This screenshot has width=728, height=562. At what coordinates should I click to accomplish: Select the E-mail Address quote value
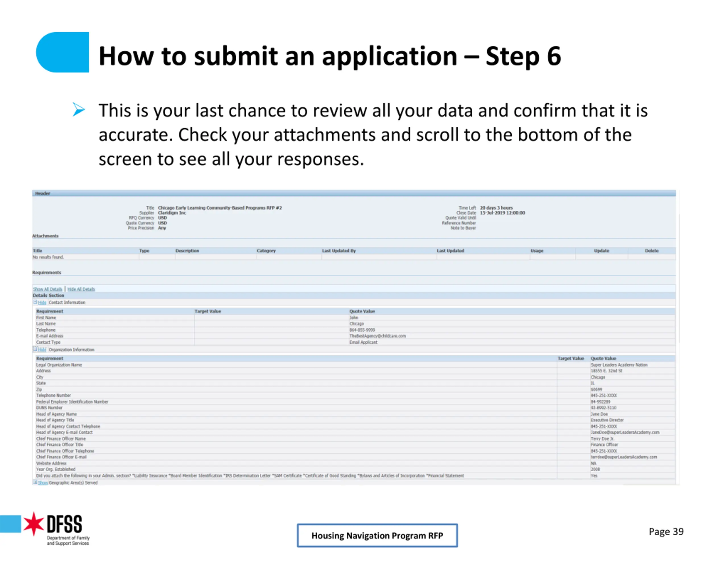pyautogui.click(x=377, y=336)
